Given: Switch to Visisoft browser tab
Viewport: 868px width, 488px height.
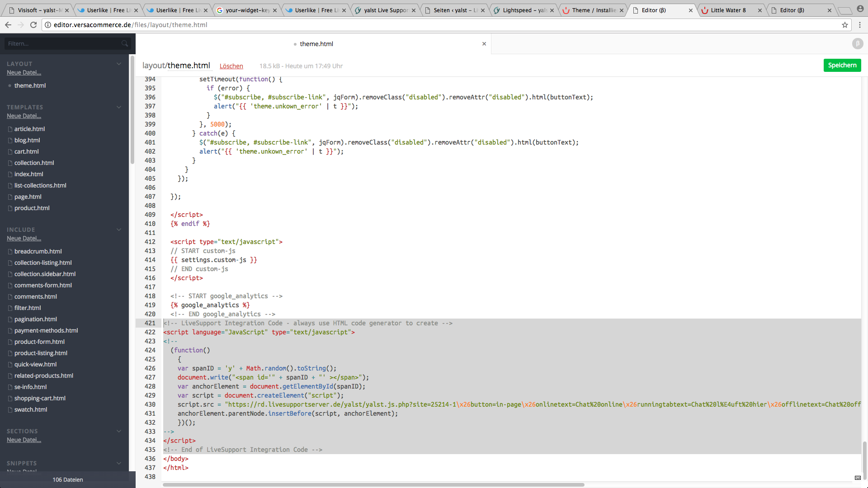Looking at the screenshot, I should tap(38, 10).
